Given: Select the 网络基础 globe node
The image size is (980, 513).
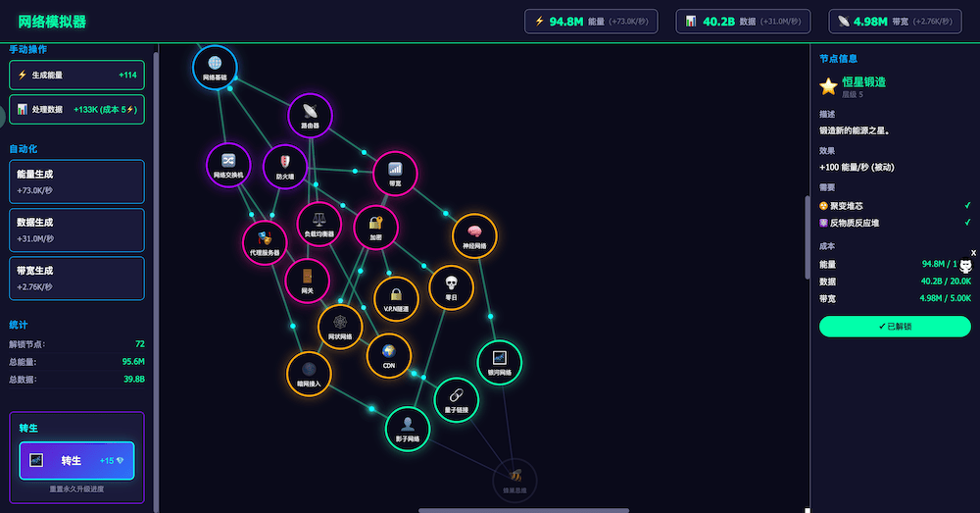Looking at the screenshot, I should (215, 66).
